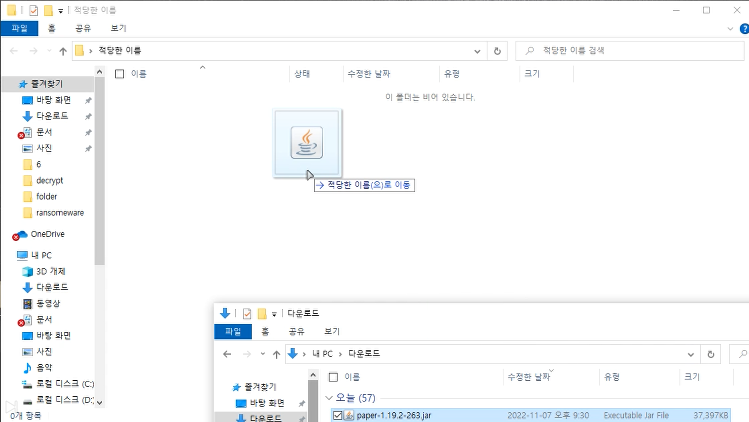Refresh the 적당한 이름 folder view
This screenshot has height=422, width=749.
(x=497, y=51)
